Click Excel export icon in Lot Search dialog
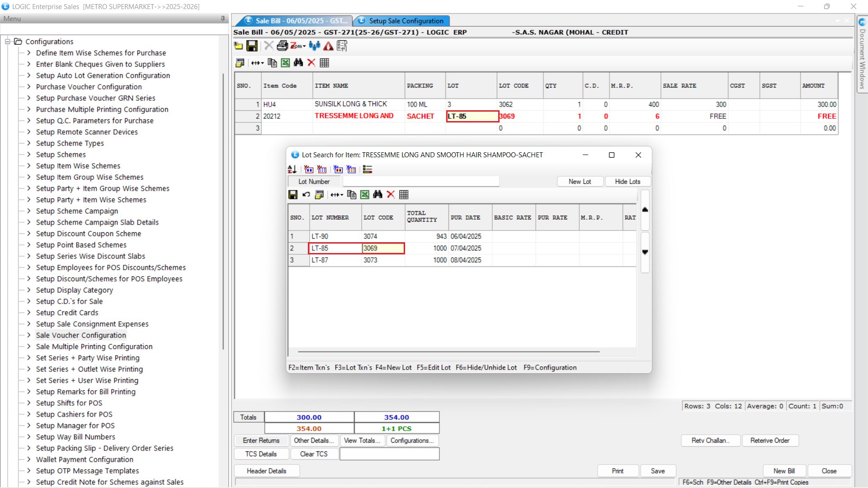The width and height of the screenshot is (868, 488). pos(365,195)
